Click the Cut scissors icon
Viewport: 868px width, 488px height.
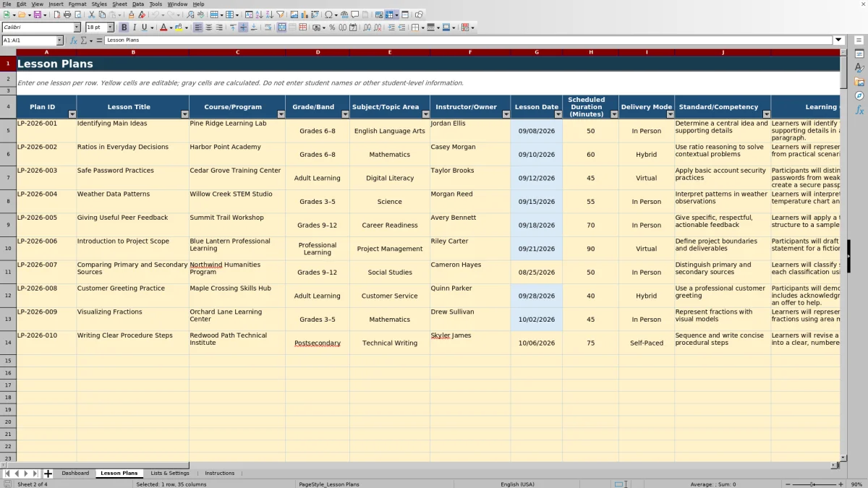[x=92, y=14]
